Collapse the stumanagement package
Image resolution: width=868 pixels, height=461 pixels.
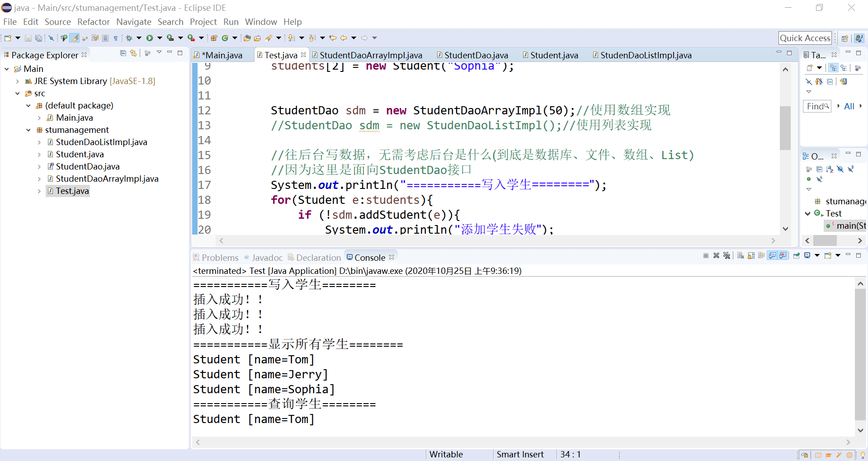pyautogui.click(x=28, y=130)
